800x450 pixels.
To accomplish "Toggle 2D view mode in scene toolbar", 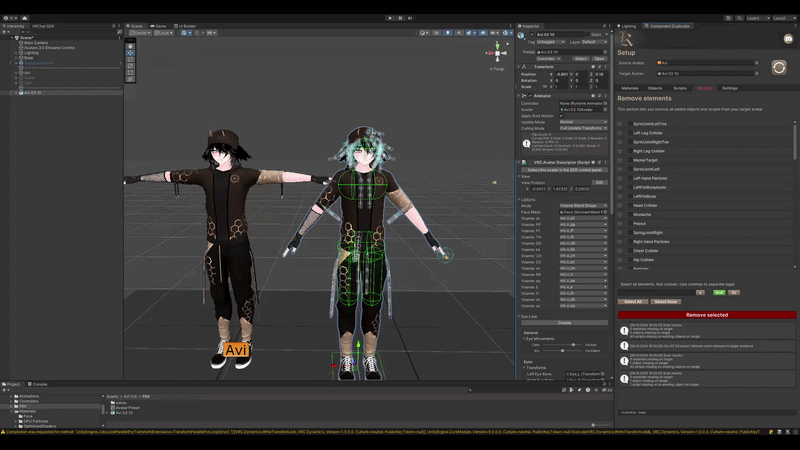I will [x=436, y=33].
